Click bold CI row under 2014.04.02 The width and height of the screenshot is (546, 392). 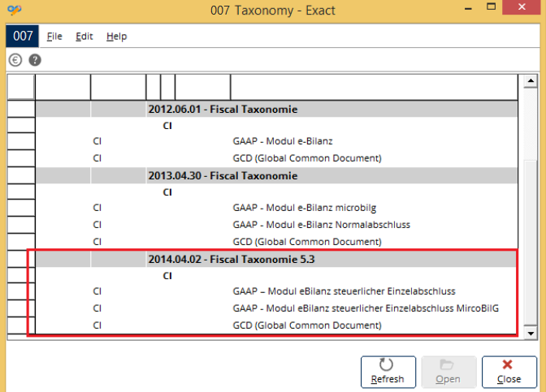[x=276, y=275]
